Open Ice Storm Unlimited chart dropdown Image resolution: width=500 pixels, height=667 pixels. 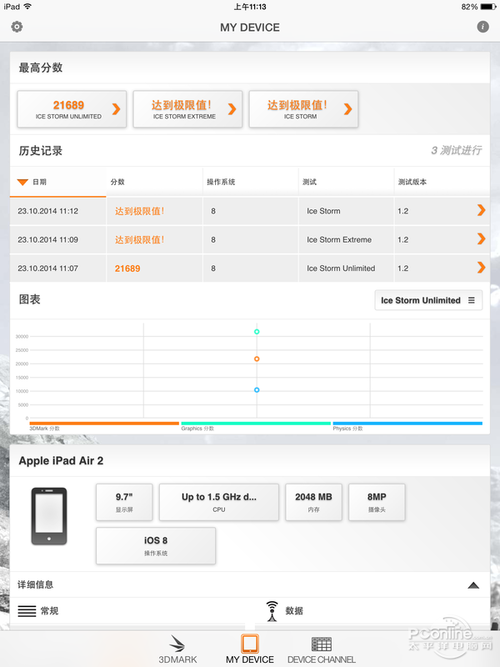[429, 300]
